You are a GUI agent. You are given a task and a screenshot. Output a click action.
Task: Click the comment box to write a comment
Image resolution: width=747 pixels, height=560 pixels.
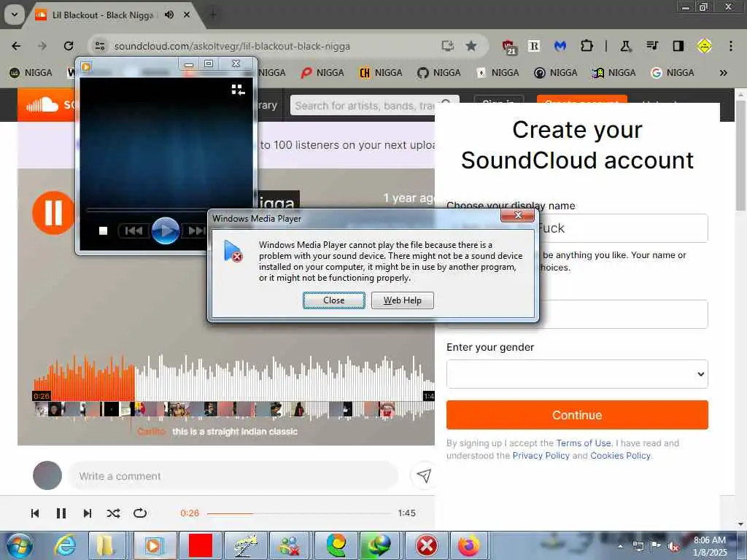tap(233, 475)
